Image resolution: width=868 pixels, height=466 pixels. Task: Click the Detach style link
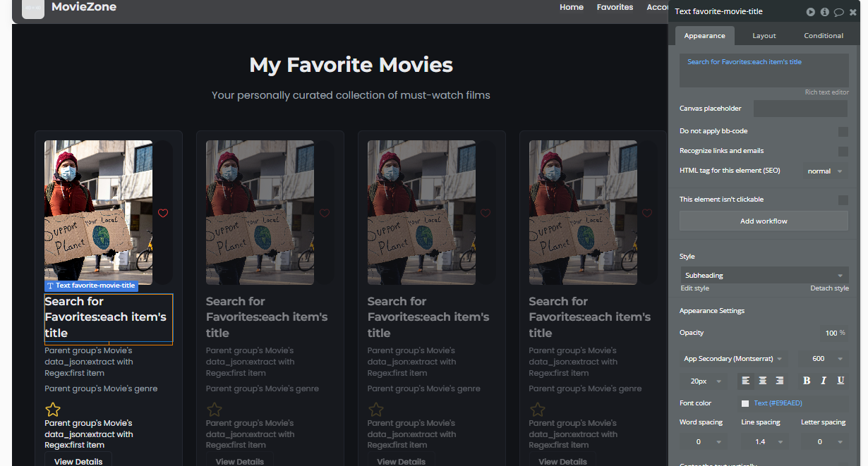coord(829,288)
